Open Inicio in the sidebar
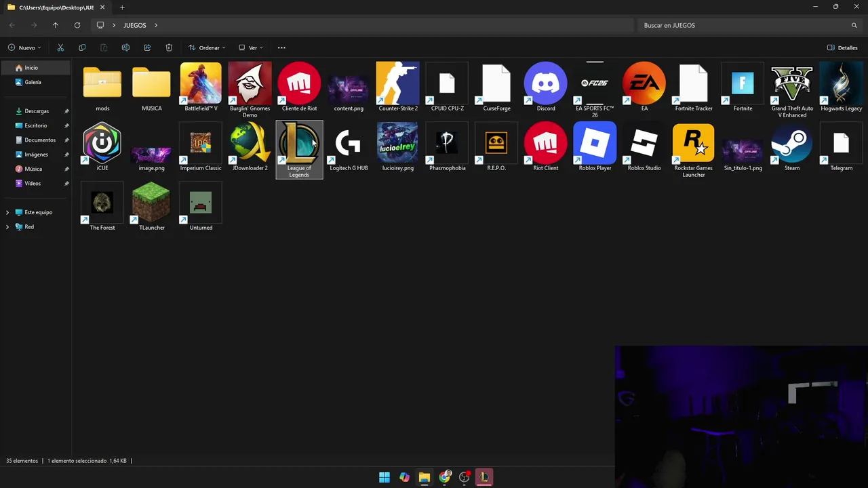 (35, 68)
